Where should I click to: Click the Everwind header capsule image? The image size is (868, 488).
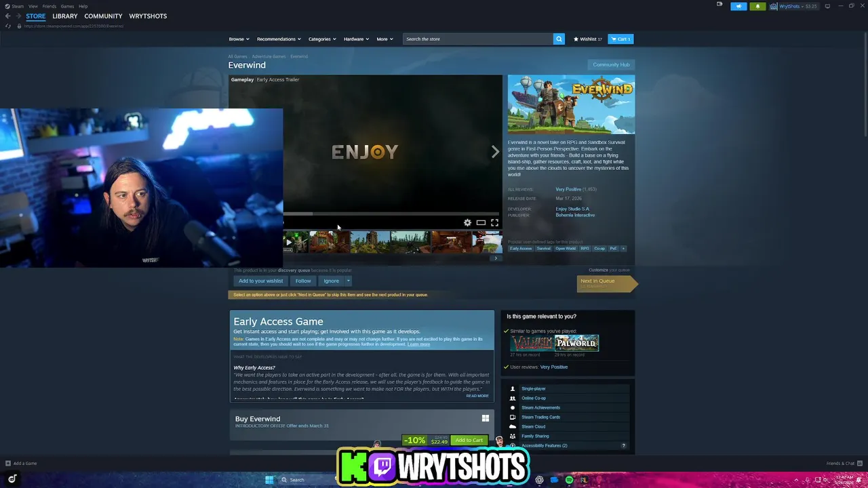[x=571, y=104]
